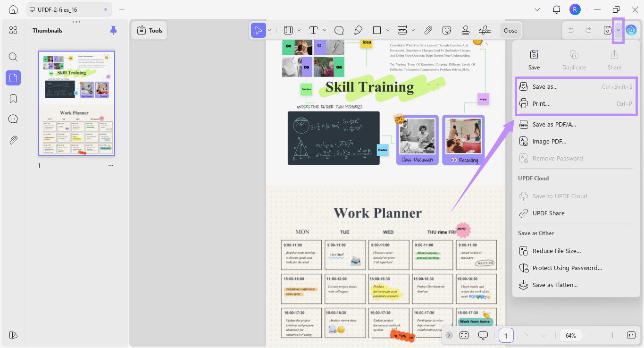Expand the measure tool options
This screenshot has width=644, height=348.
[413, 30]
